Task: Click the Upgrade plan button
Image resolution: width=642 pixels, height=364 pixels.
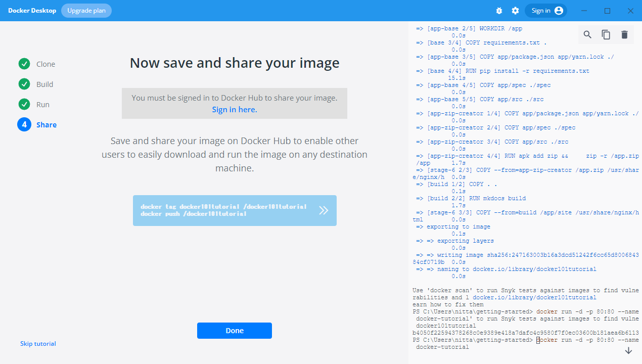Action: (86, 11)
